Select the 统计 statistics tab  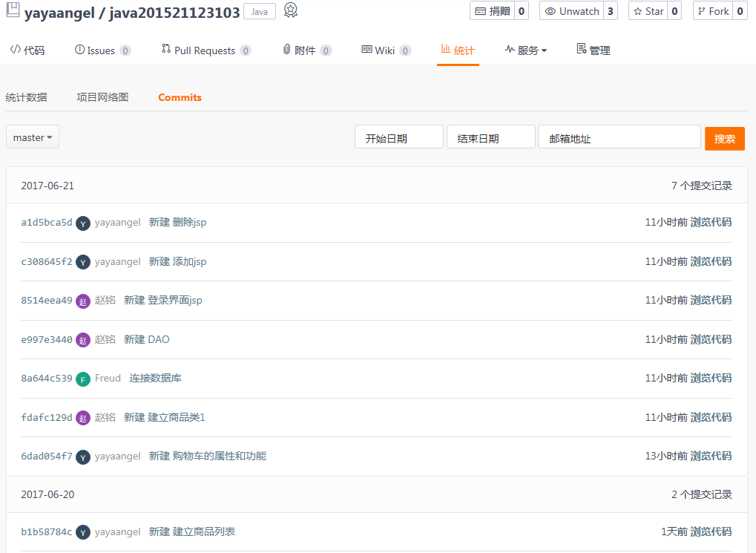(x=458, y=50)
